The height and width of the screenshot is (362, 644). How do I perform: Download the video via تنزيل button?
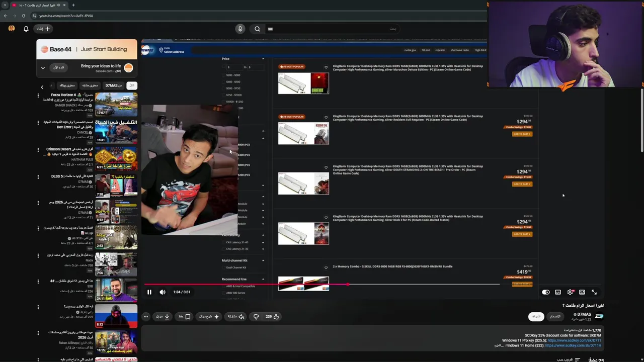pos(163,317)
